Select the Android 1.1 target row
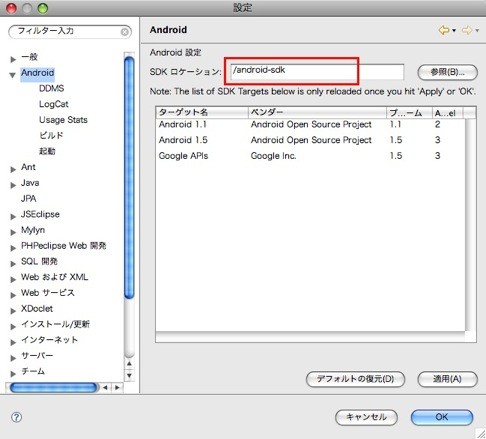486x439 pixels. point(310,124)
